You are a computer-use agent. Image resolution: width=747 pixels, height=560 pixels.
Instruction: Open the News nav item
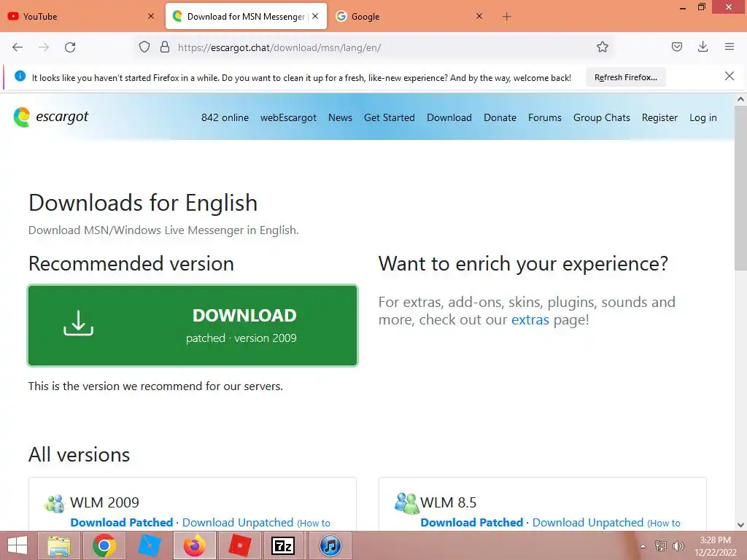[x=340, y=117]
